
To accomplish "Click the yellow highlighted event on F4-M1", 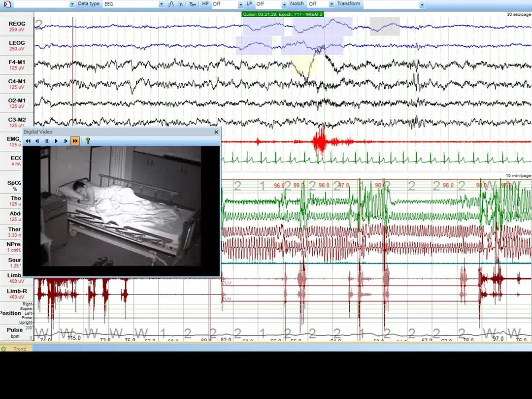I will 304,66.
